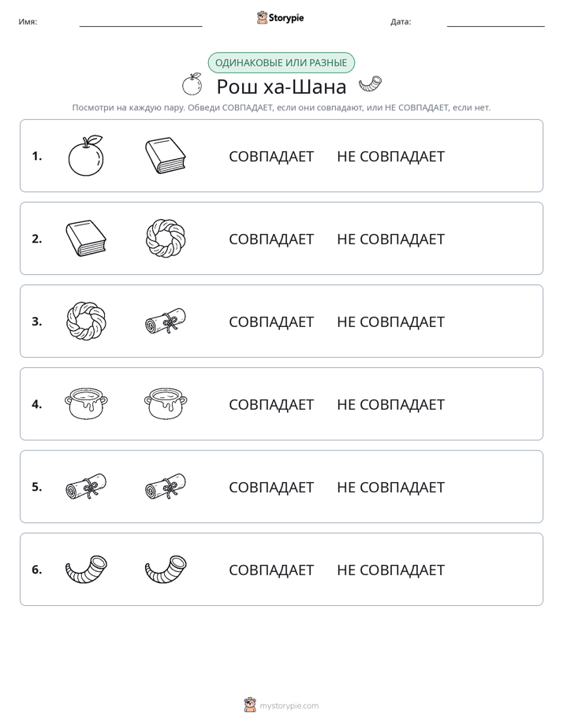Click the left shofar horn in row 6
The image size is (563, 728).
click(86, 569)
